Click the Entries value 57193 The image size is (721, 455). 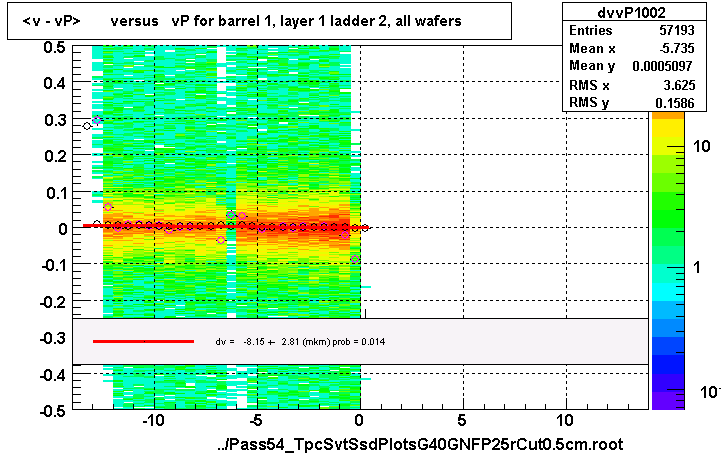point(677,30)
